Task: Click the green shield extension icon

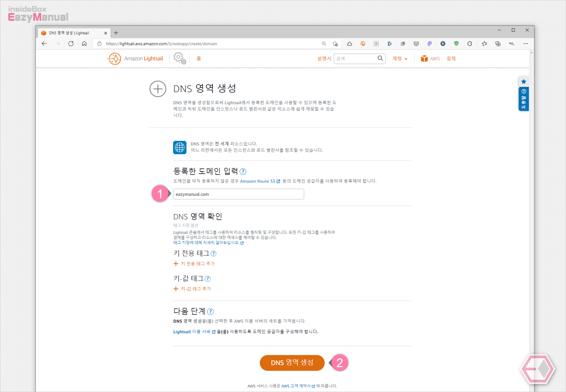Action: [456, 43]
